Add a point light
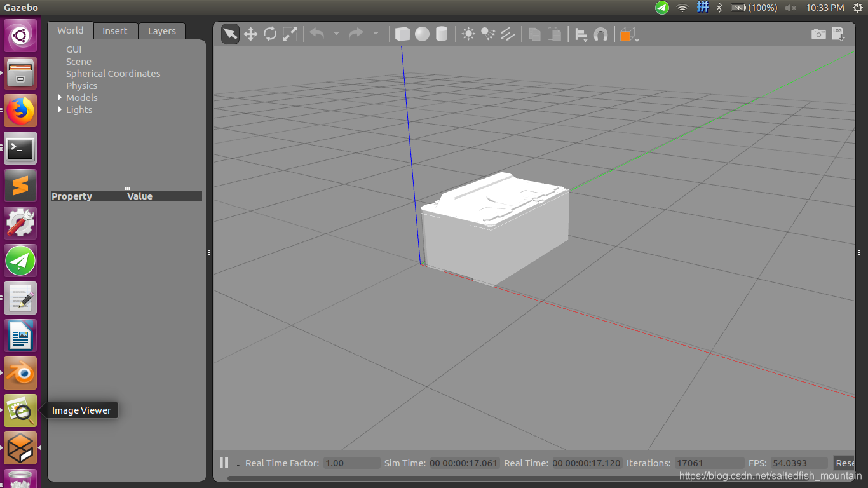Image resolution: width=868 pixels, height=488 pixels. (468, 34)
